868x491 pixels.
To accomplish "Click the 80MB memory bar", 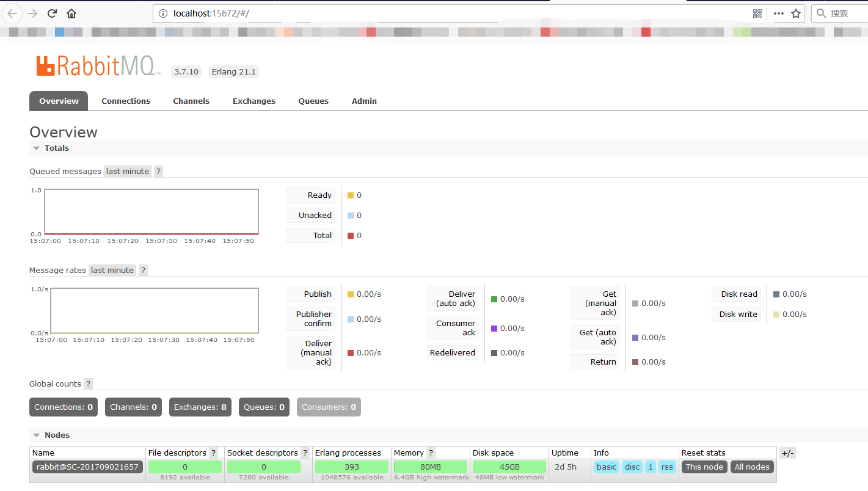I will [x=431, y=467].
